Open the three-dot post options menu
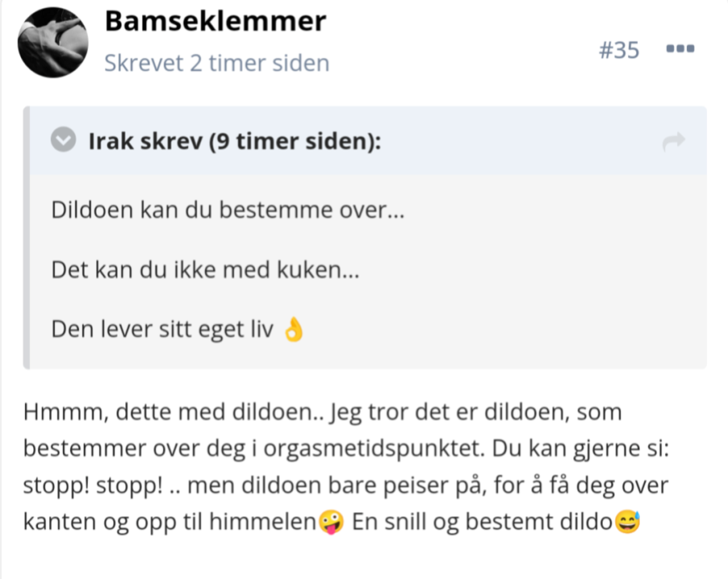 [x=680, y=49]
